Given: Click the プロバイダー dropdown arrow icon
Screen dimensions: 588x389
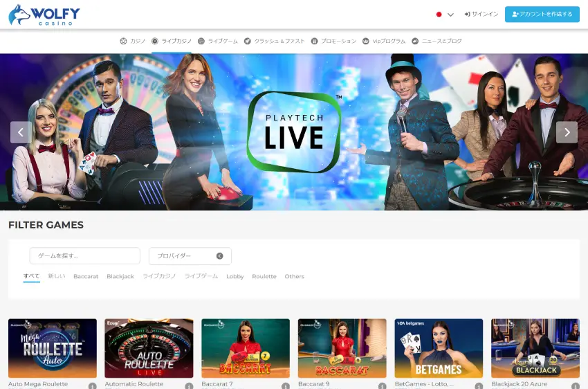Looking at the screenshot, I should pos(220,256).
